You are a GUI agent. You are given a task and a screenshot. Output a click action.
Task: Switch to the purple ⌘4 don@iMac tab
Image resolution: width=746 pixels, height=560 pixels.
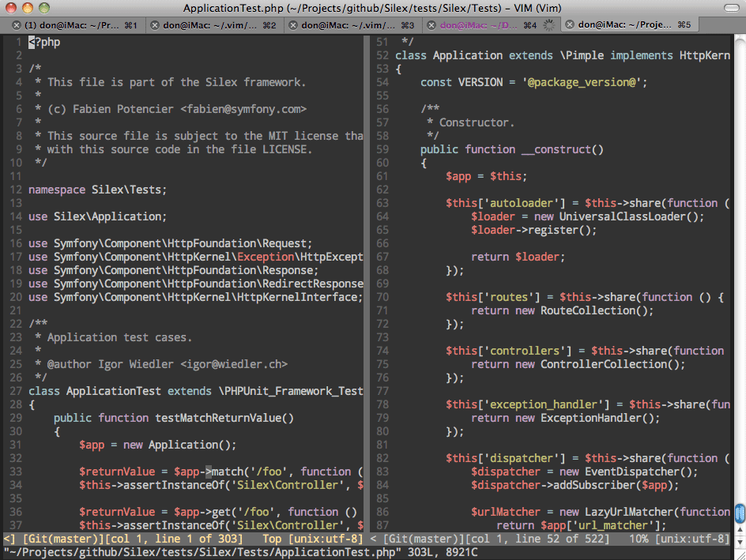click(490, 25)
